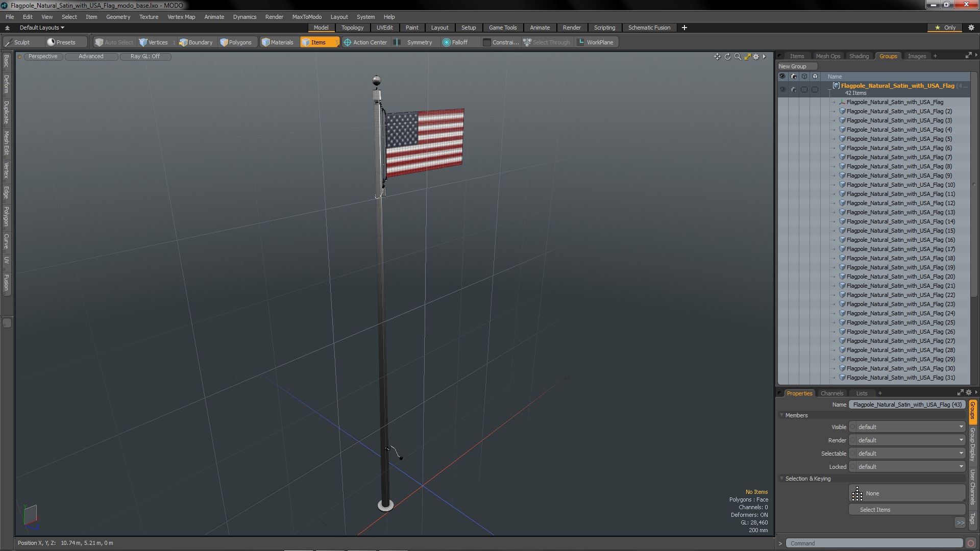Click the None keying set icon
Screen dimensions: 980x551
tap(857, 493)
